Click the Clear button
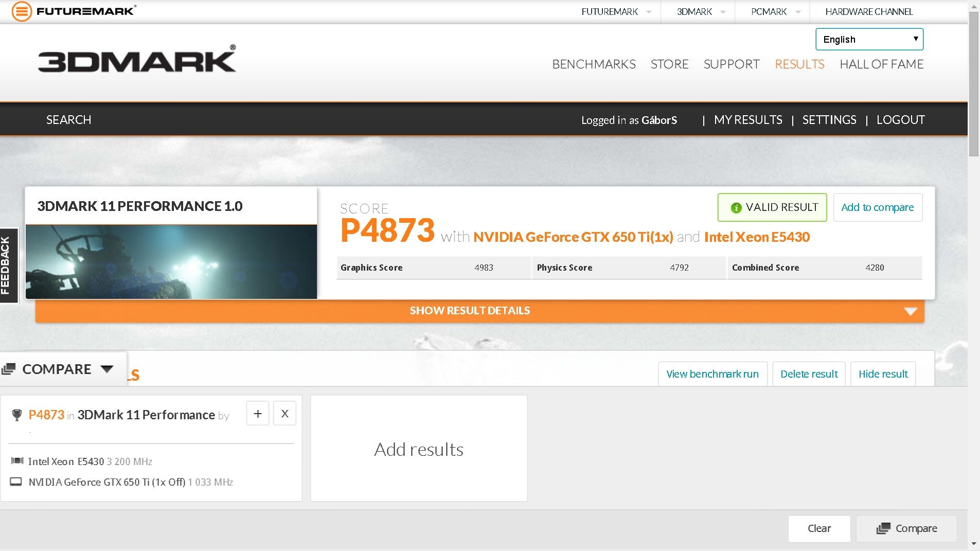Viewport: 980px width, 551px height. point(819,528)
